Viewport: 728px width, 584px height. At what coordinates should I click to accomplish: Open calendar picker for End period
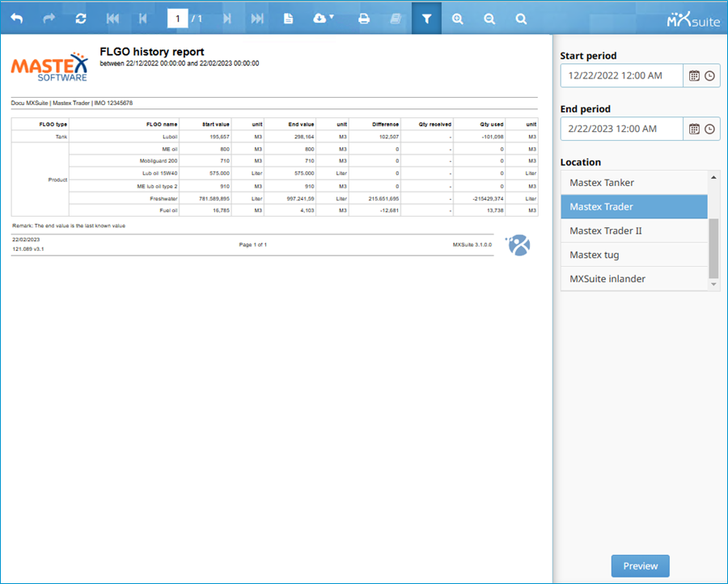pyautogui.click(x=694, y=129)
